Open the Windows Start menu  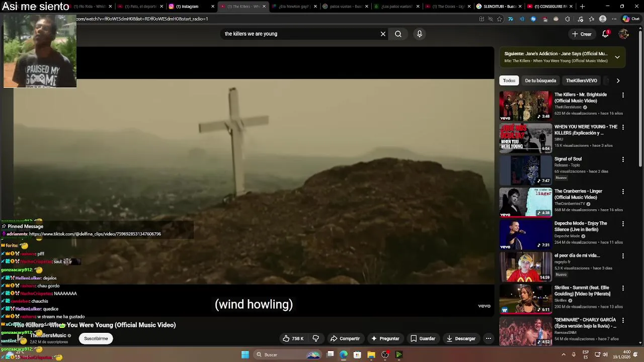[245, 354]
